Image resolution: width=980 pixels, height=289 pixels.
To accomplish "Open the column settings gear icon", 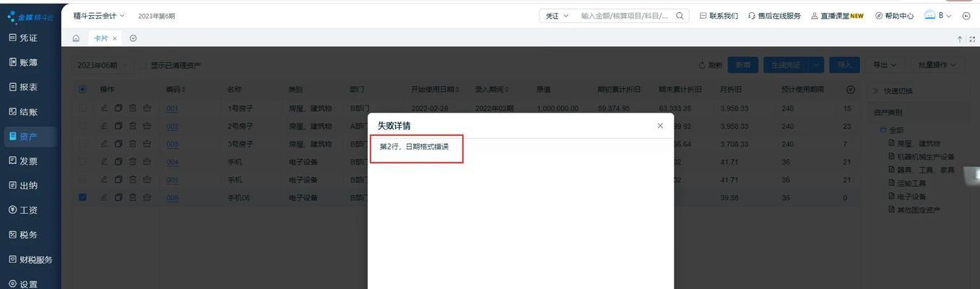I will point(850,90).
